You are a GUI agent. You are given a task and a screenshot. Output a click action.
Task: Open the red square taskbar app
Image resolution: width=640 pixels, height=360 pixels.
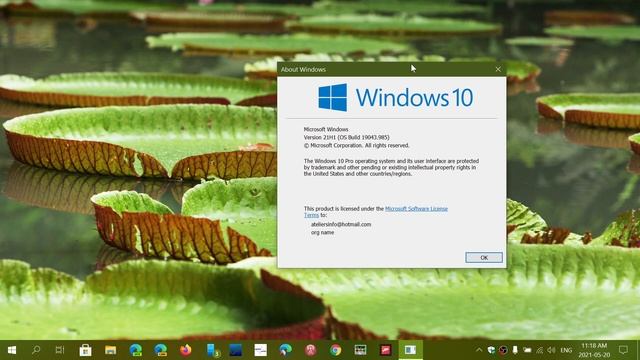point(385,350)
